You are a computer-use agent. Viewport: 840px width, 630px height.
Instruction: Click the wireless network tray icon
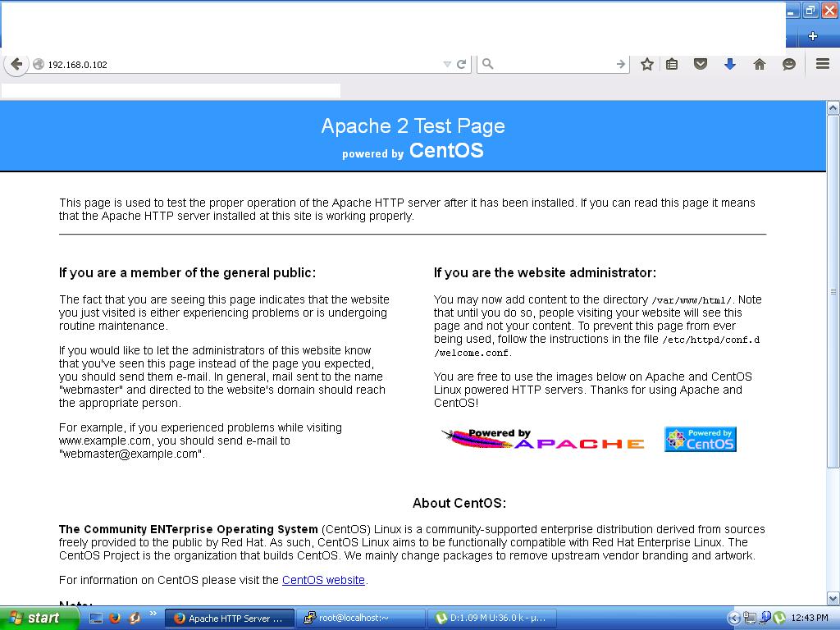click(x=765, y=619)
